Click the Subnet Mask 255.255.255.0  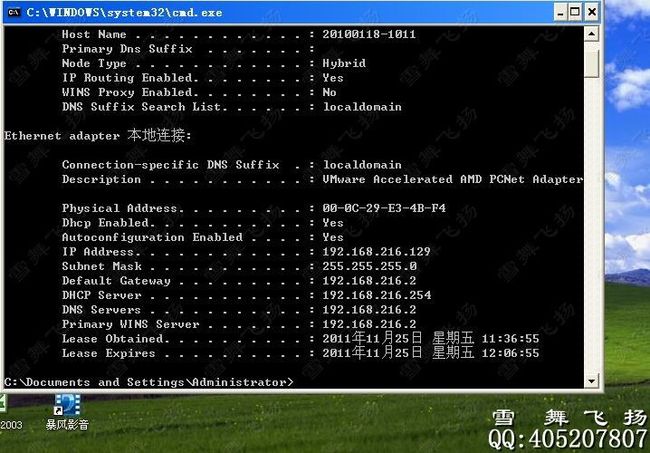[x=369, y=266]
